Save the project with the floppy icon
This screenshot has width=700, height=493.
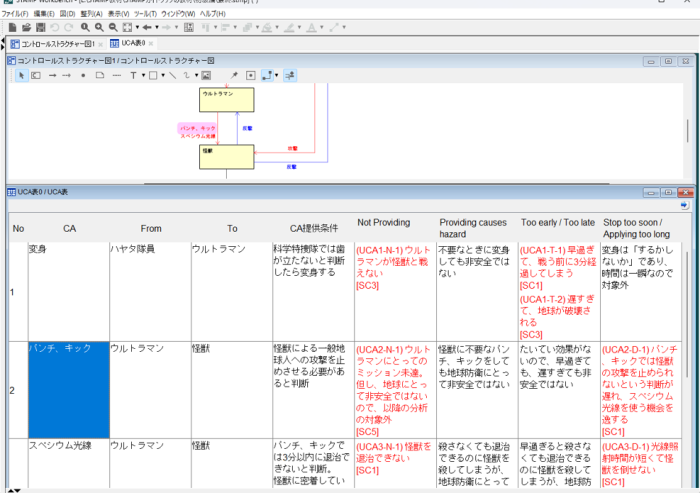click(x=41, y=27)
